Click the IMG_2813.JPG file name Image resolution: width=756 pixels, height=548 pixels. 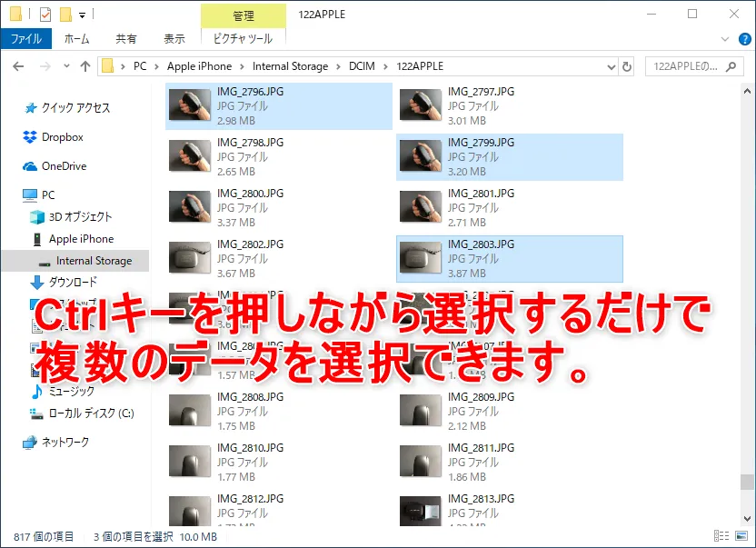[482, 499]
